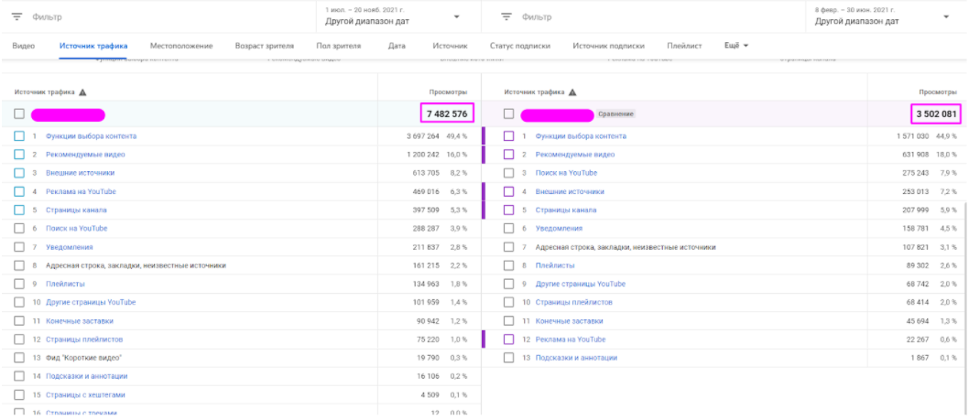Click the Сравнение badge

pos(616,114)
